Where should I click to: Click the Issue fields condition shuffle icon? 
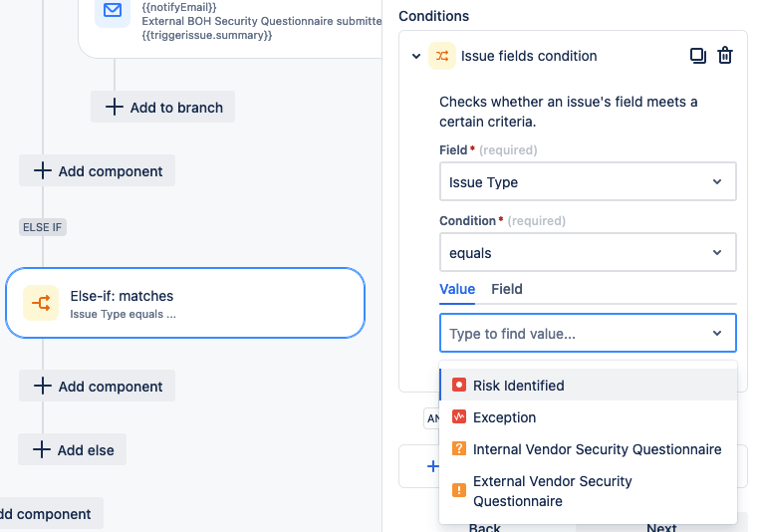[441, 56]
